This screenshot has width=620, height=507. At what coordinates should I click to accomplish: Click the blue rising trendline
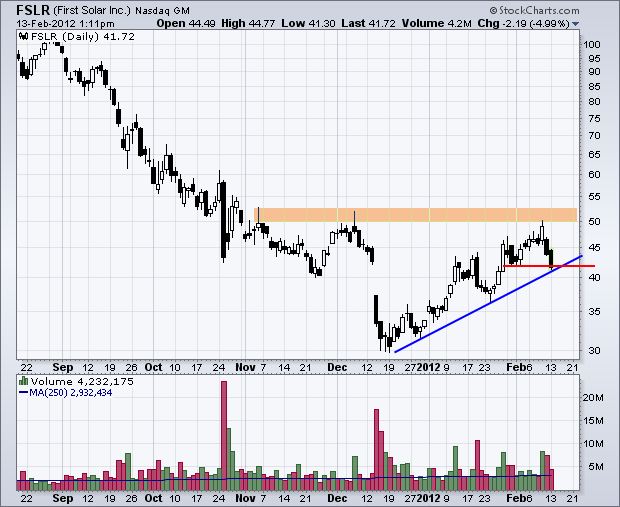click(488, 304)
